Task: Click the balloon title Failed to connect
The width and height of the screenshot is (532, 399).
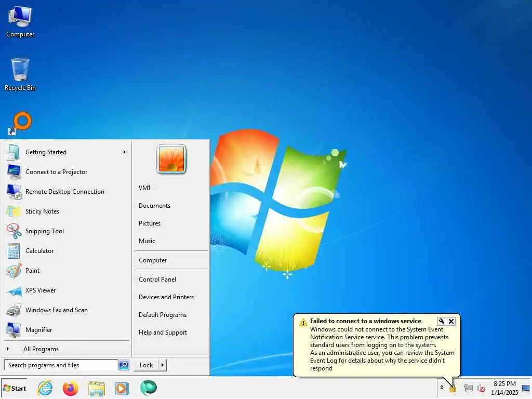Action: (x=366, y=321)
